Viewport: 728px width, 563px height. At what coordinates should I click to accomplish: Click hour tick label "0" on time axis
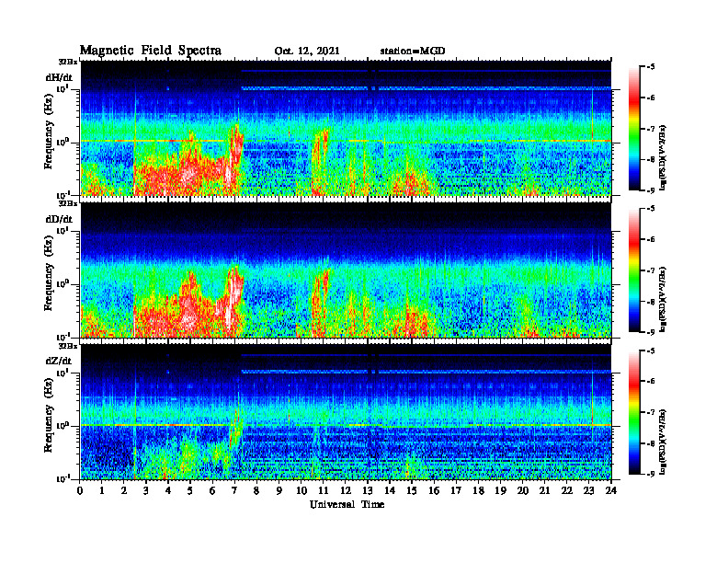80,491
